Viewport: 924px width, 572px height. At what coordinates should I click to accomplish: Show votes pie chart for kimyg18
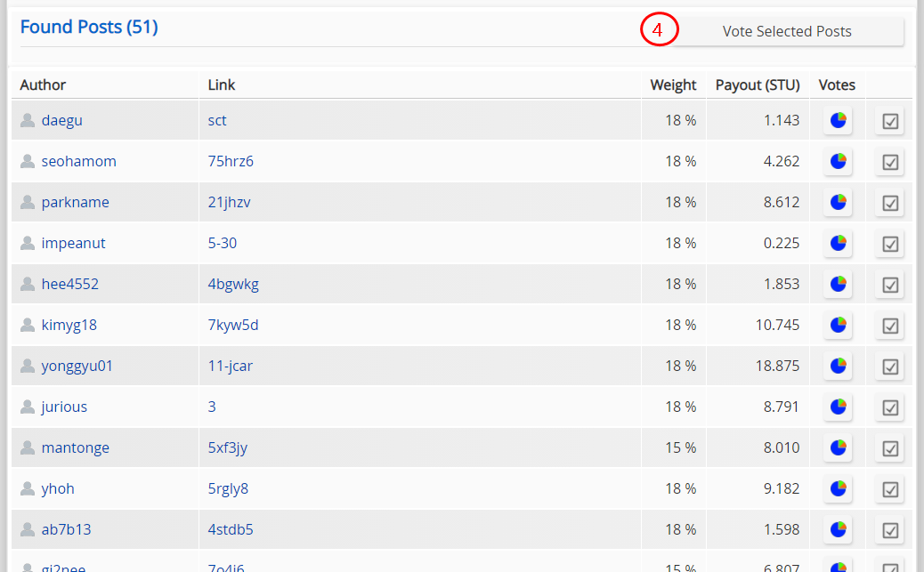pos(838,325)
